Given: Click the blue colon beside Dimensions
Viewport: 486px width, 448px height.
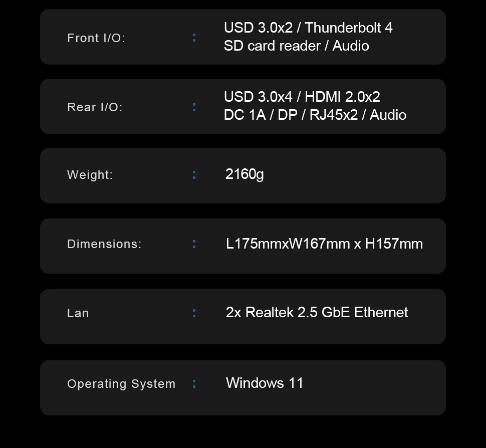Looking at the screenshot, I should click(x=194, y=244).
